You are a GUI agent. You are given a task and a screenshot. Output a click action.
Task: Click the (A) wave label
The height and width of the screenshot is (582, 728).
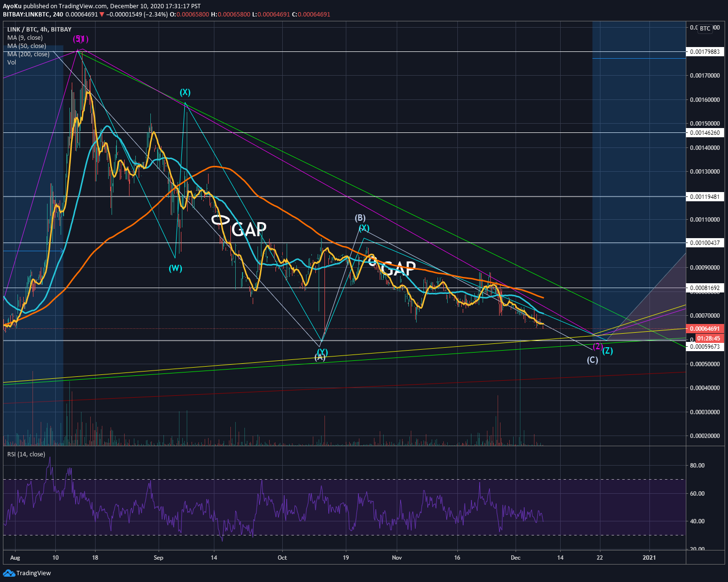pyautogui.click(x=320, y=358)
